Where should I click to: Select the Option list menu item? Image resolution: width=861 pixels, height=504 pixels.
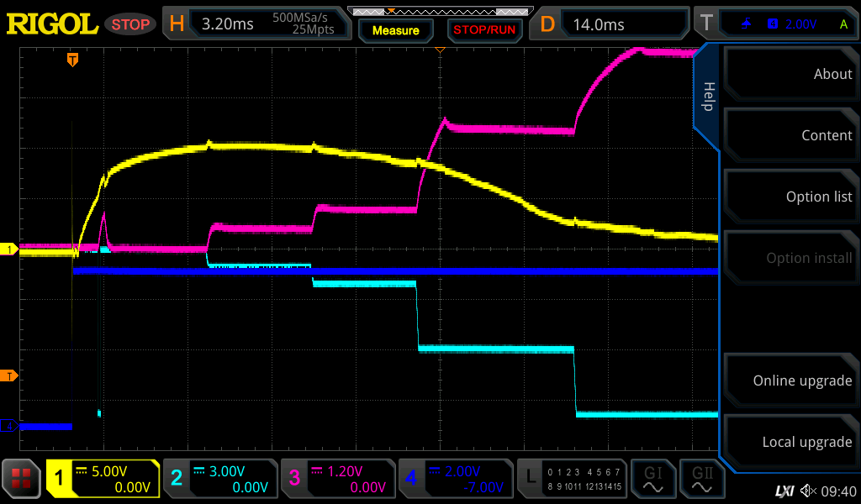coord(791,197)
